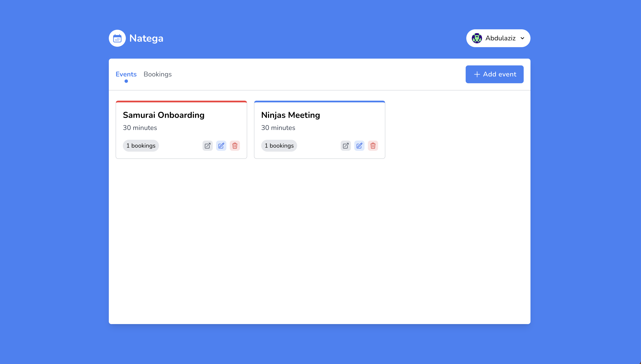641x364 pixels.
Task: Click the blue dot under Events
Action: point(126,81)
